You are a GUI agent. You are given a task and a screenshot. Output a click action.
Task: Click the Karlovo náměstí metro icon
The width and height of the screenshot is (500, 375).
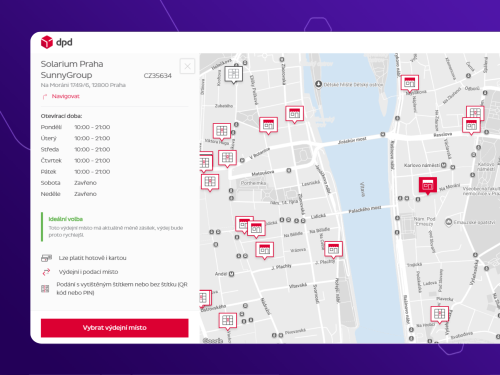click(444, 165)
